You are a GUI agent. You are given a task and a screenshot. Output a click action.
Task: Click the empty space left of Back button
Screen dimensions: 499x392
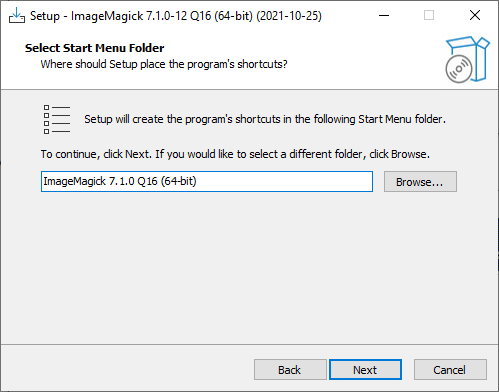click(127, 370)
